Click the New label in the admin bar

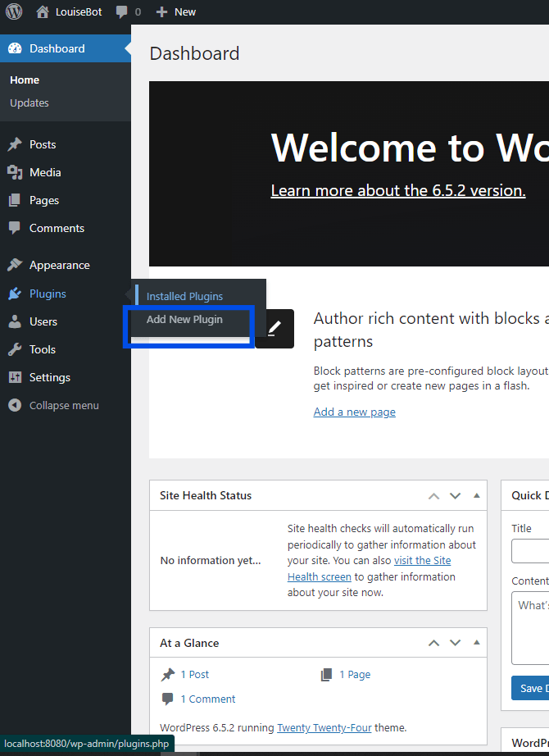185,12
